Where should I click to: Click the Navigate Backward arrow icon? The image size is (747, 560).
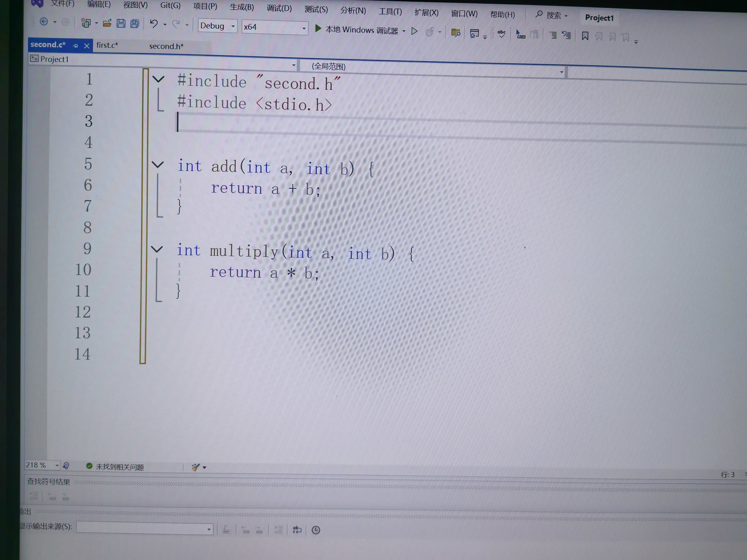[44, 22]
